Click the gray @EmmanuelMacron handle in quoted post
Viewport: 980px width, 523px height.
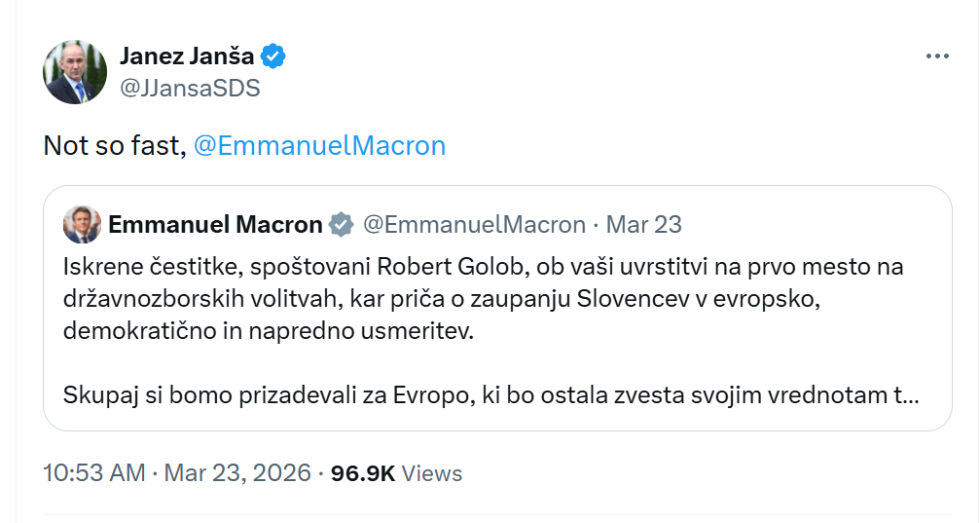tap(474, 225)
